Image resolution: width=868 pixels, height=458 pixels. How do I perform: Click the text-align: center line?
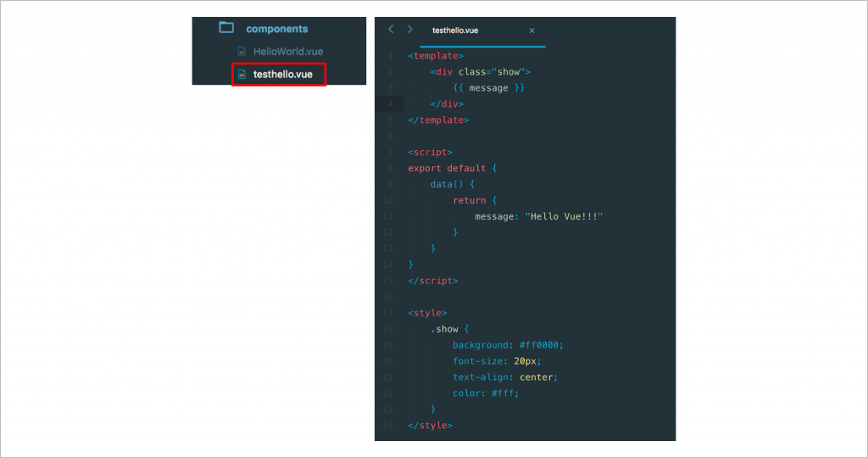505,377
